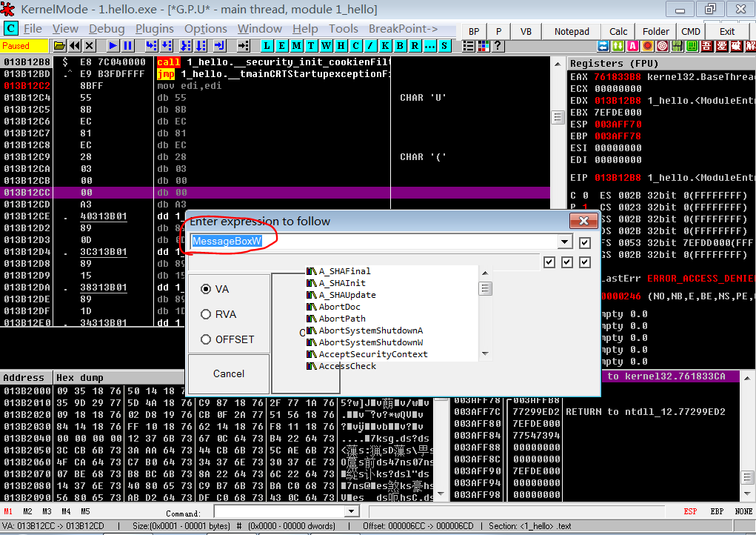Click the 010101 binary icon
This screenshot has height=535, width=756.
pyautogui.click(x=677, y=46)
